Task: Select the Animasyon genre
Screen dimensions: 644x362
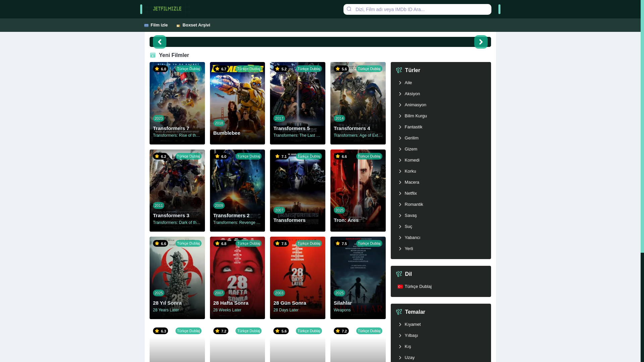Action: click(415, 105)
